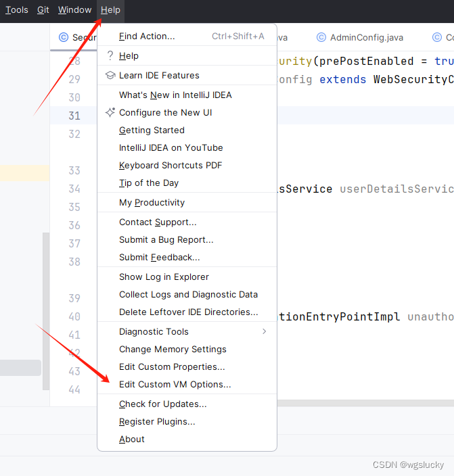Select Show Log in Explorer

[187, 277]
